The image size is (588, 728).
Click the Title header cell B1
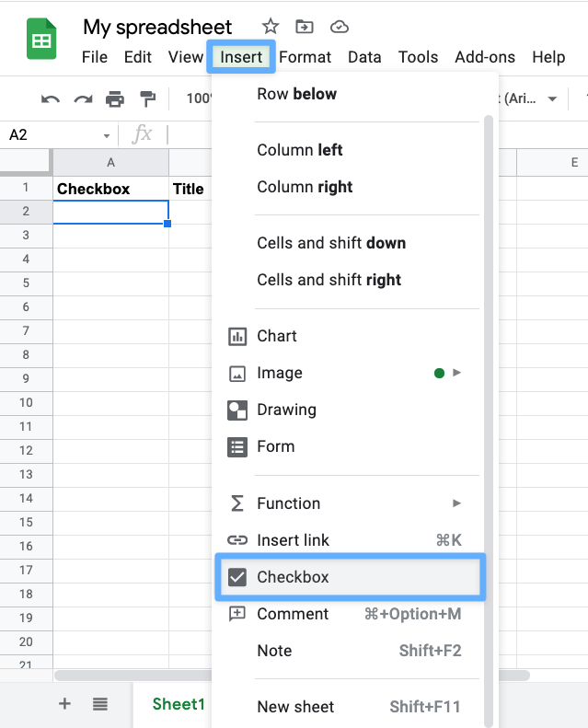pos(190,189)
